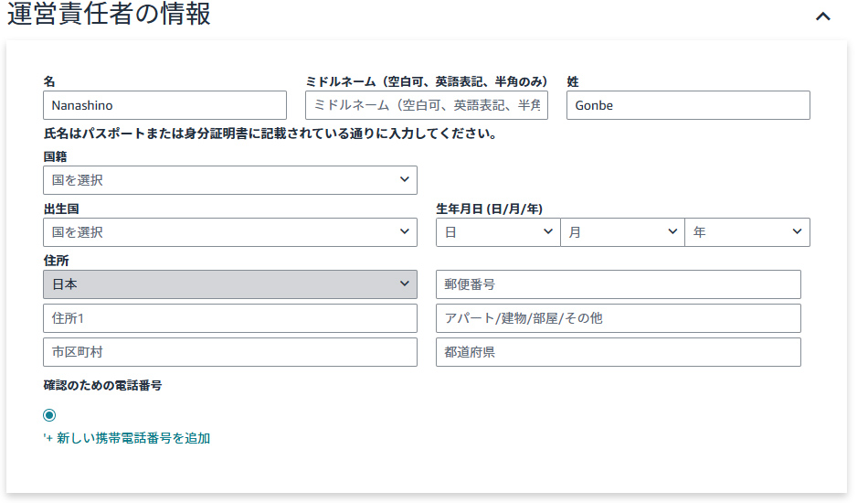Collapse the 運営責任者の情報 section chevron
Viewport: 868px width, 503px height.
click(822, 16)
